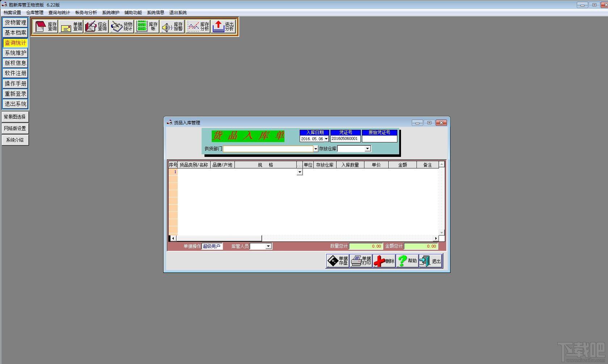Open the 帐务与分析 menu
Viewport: 608px width, 364px height.
click(86, 13)
